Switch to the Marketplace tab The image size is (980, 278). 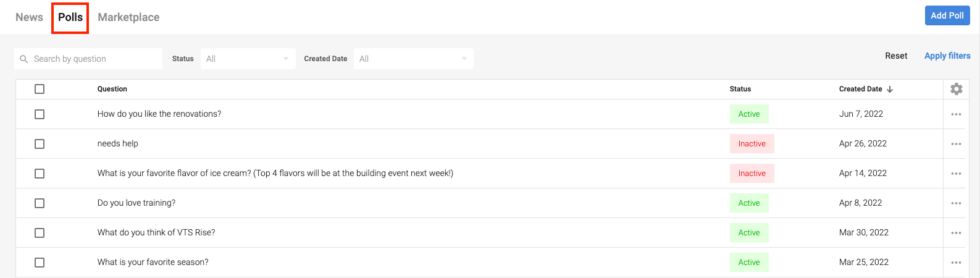click(x=128, y=17)
